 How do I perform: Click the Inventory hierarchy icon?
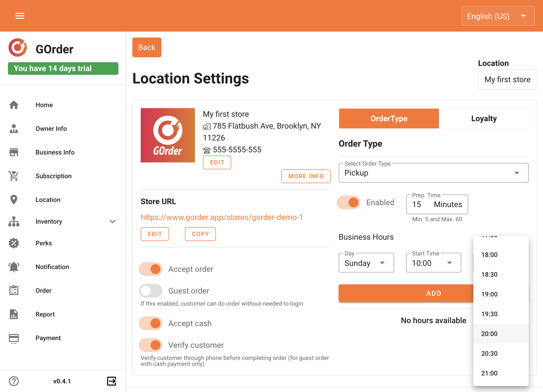click(x=14, y=221)
